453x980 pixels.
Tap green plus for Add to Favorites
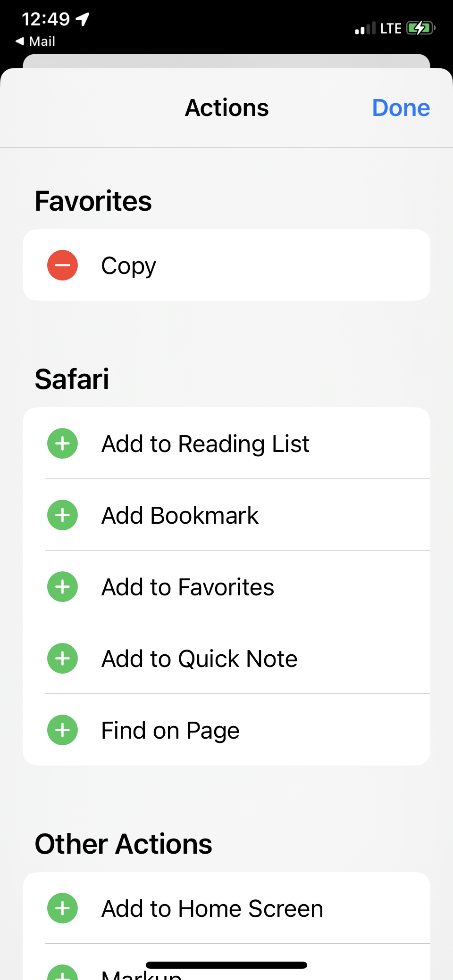click(x=62, y=586)
